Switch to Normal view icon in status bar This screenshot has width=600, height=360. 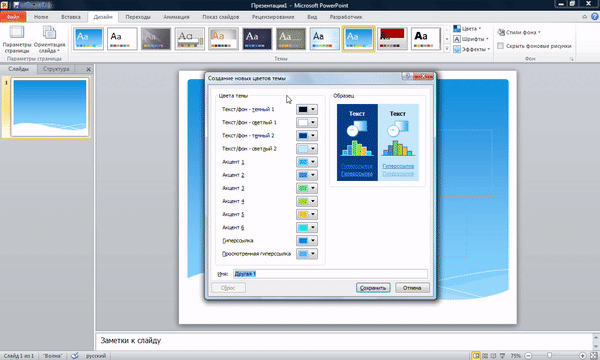tap(476, 356)
